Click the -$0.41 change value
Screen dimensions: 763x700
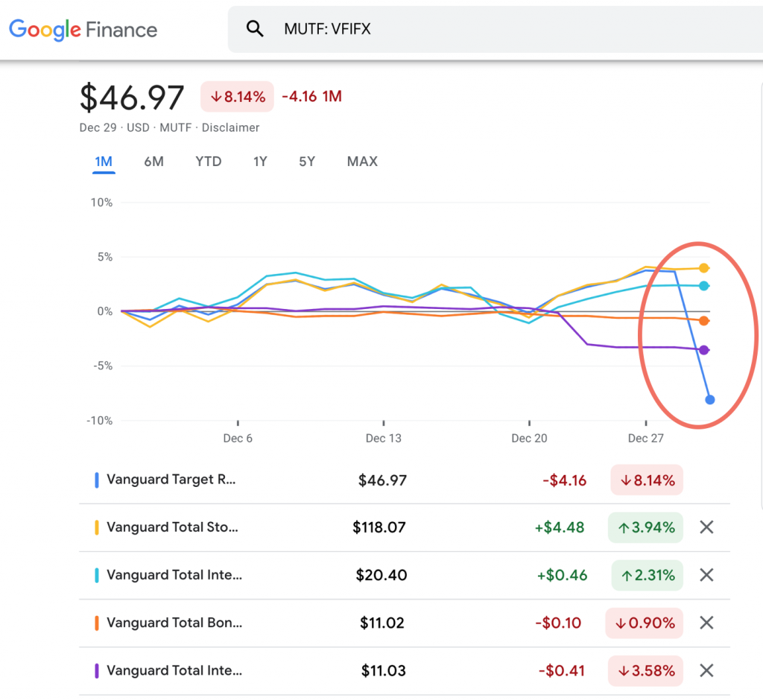(562, 671)
